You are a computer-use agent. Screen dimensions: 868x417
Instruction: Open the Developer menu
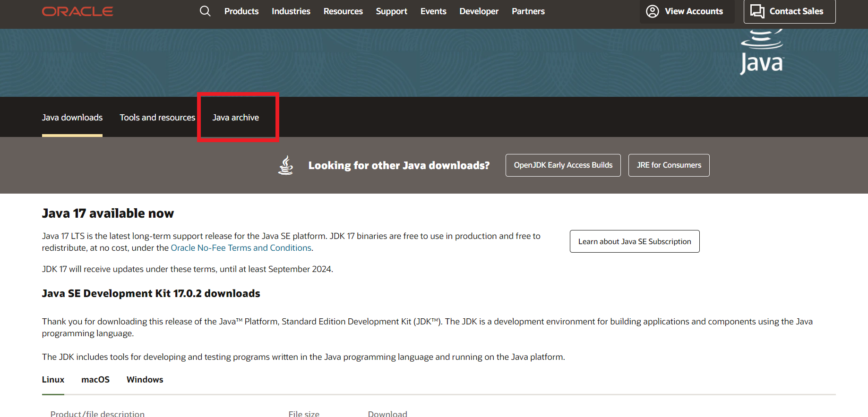479,11
